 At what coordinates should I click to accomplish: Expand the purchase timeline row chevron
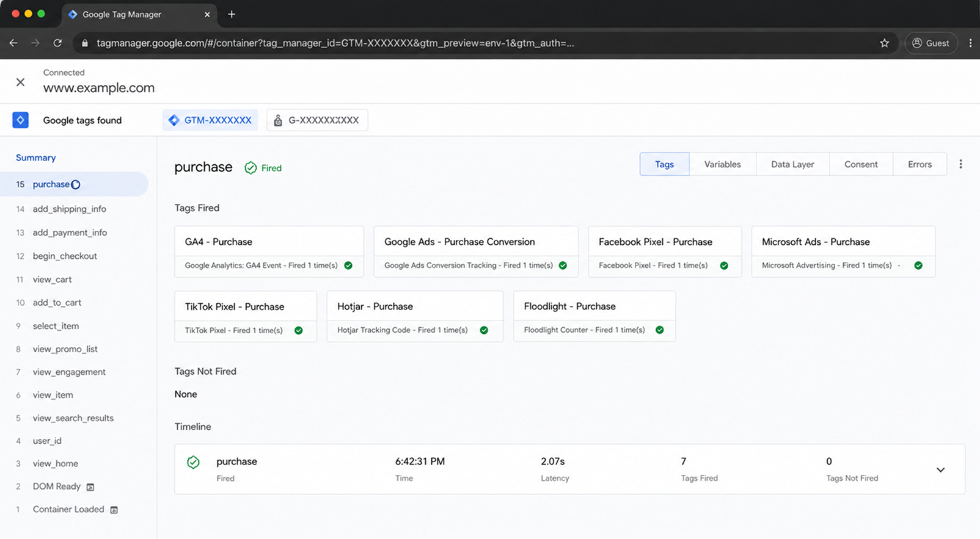(x=940, y=469)
